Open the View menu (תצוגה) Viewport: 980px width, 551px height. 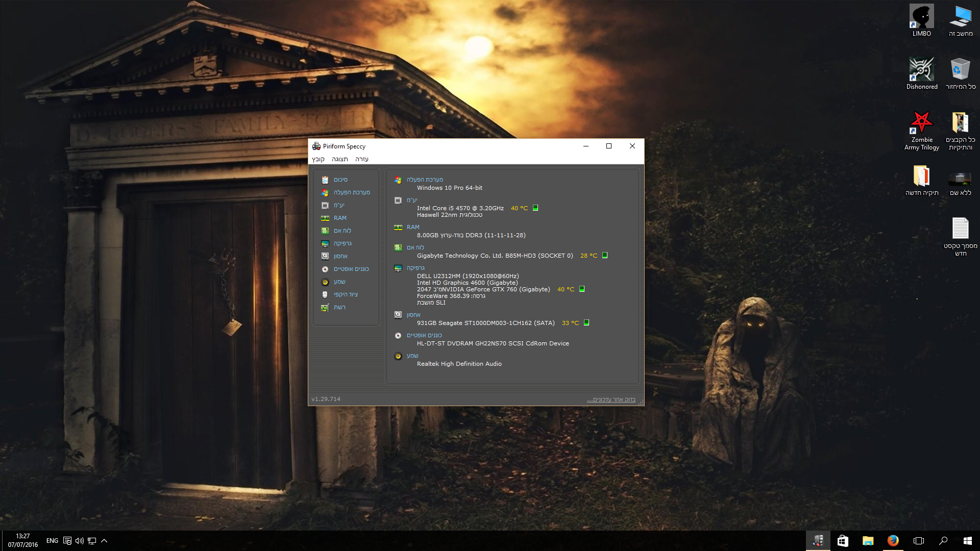pos(340,159)
